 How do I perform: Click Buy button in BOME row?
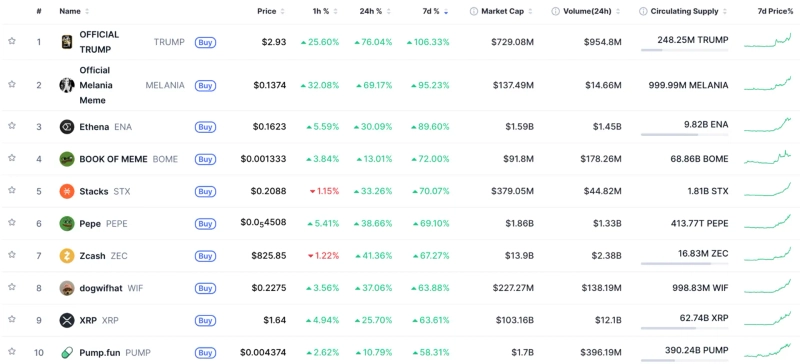coord(205,159)
